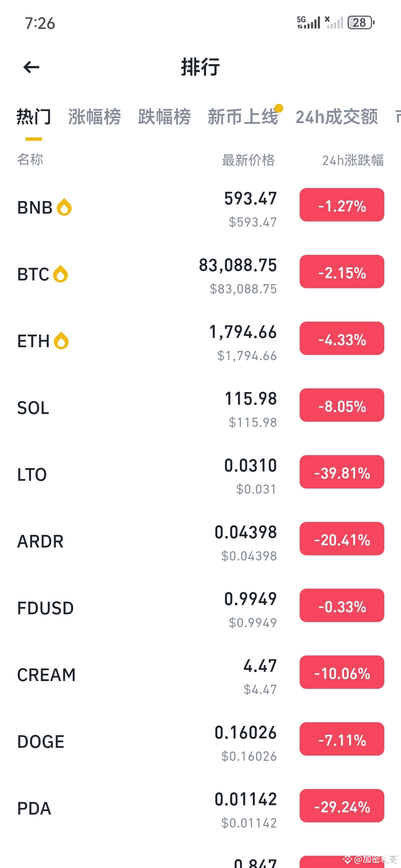Sort by 24h涨跌幅 column header
401x868 pixels.
(x=353, y=160)
